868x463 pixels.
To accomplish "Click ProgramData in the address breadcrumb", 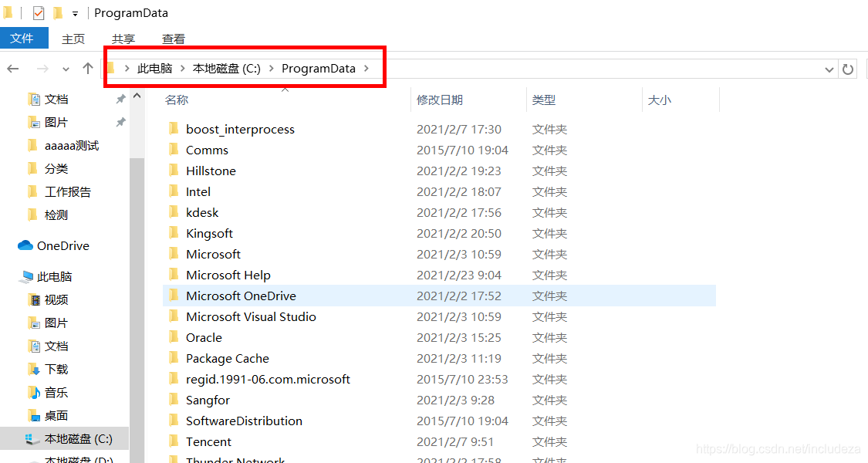I will [x=319, y=68].
